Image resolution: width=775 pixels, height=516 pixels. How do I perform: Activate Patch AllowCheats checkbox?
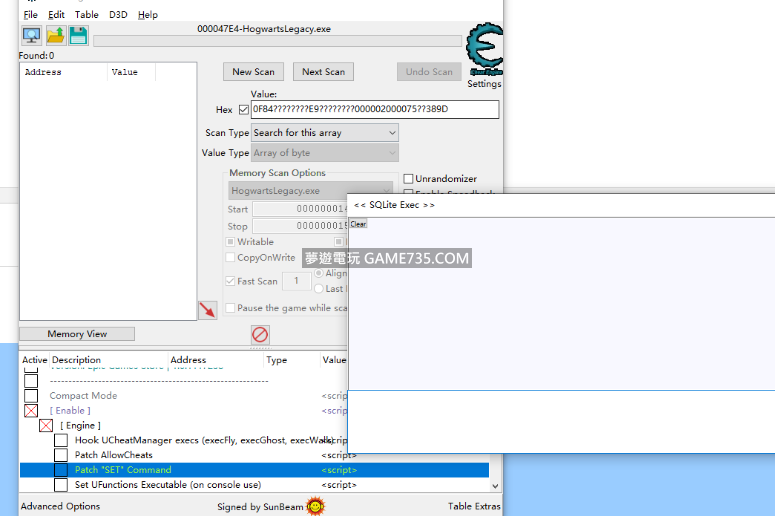click(61, 455)
